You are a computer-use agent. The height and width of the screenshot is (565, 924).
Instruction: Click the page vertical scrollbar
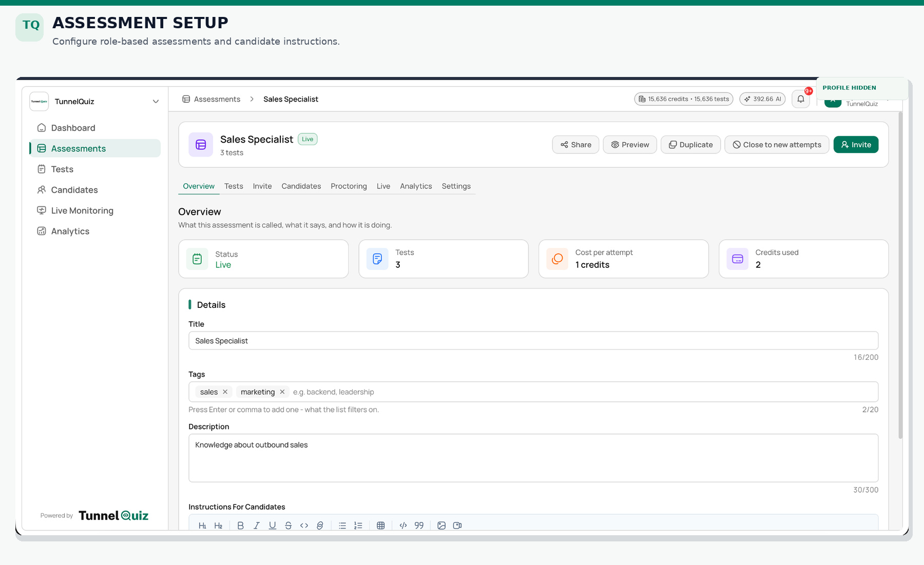coord(900,275)
